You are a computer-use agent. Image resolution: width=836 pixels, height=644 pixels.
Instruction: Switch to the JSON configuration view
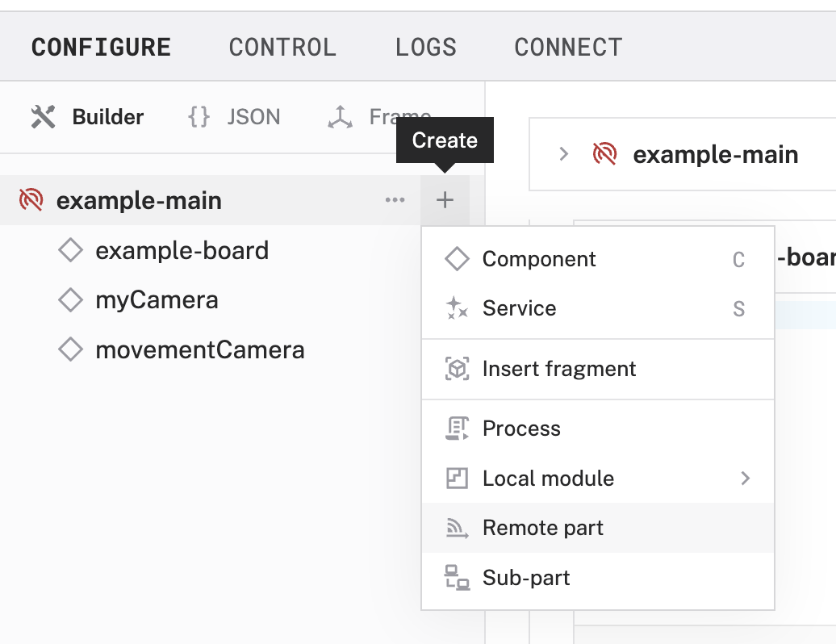coord(234,117)
